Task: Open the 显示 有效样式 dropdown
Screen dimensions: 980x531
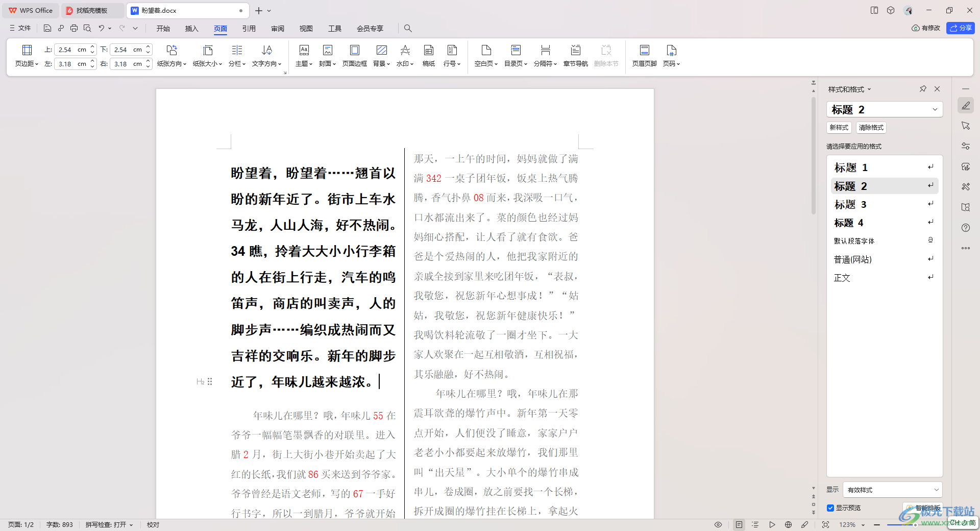Action: pos(892,490)
